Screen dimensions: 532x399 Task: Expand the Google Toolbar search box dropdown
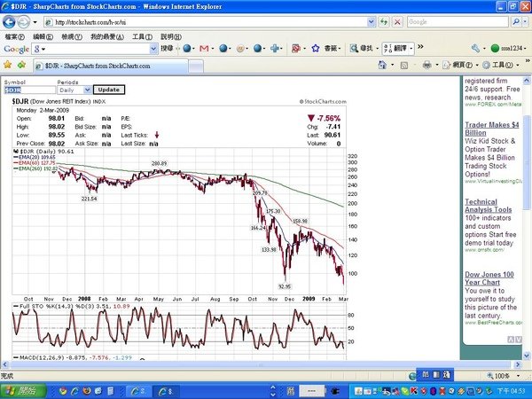[x=153, y=49]
